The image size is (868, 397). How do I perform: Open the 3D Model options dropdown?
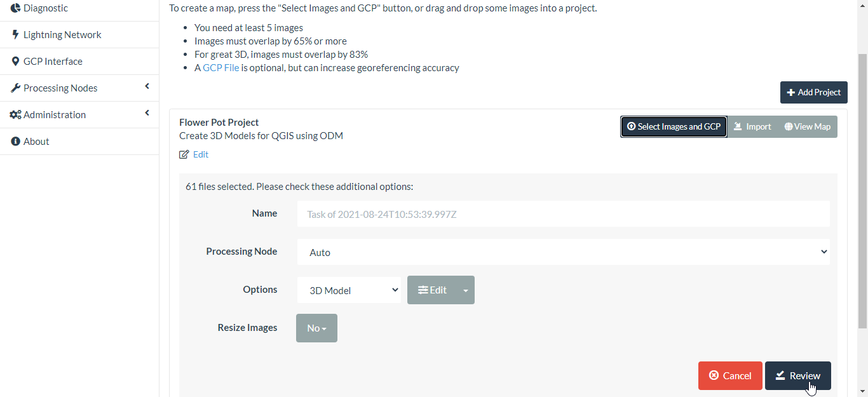point(349,290)
